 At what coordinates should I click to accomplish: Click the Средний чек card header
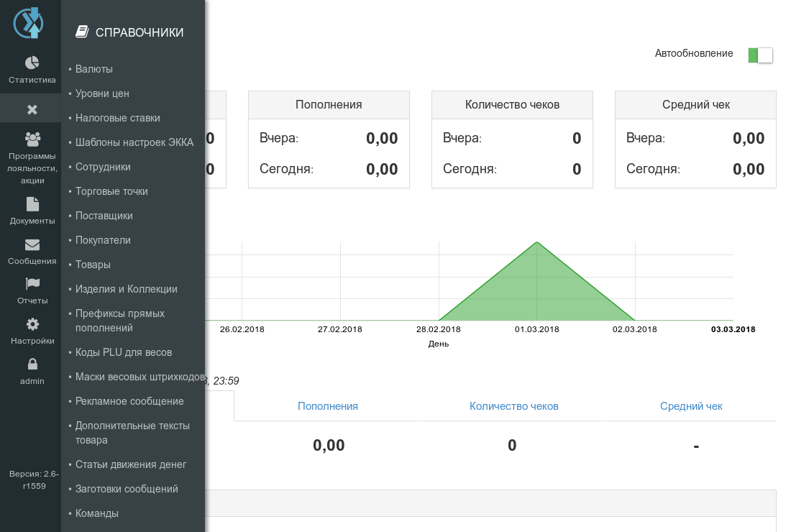tap(695, 105)
